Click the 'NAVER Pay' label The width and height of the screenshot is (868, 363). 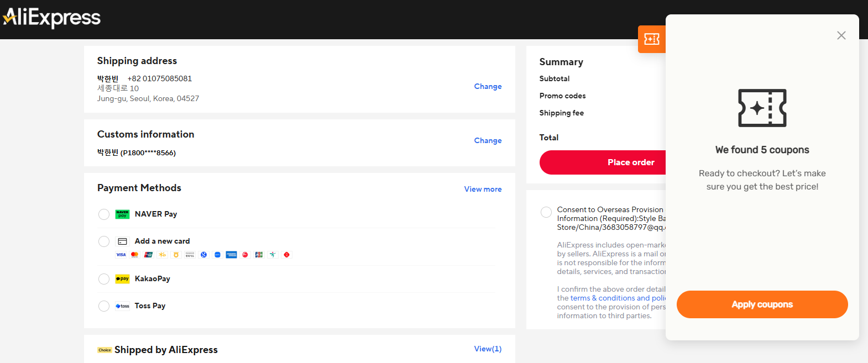tap(156, 214)
